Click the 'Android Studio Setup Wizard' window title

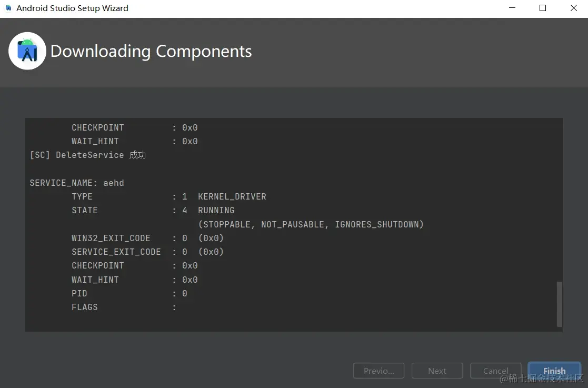72,8
